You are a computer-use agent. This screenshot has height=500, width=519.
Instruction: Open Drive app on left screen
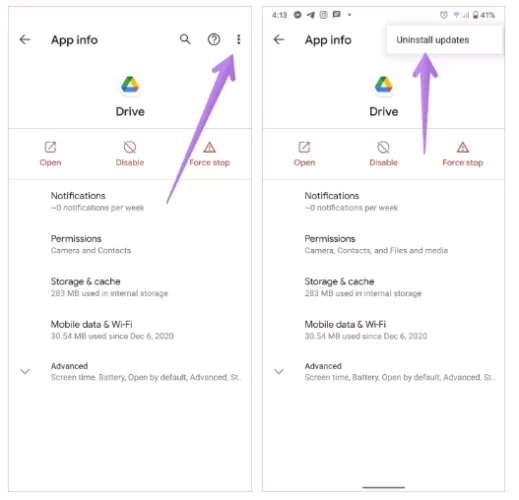pos(50,154)
